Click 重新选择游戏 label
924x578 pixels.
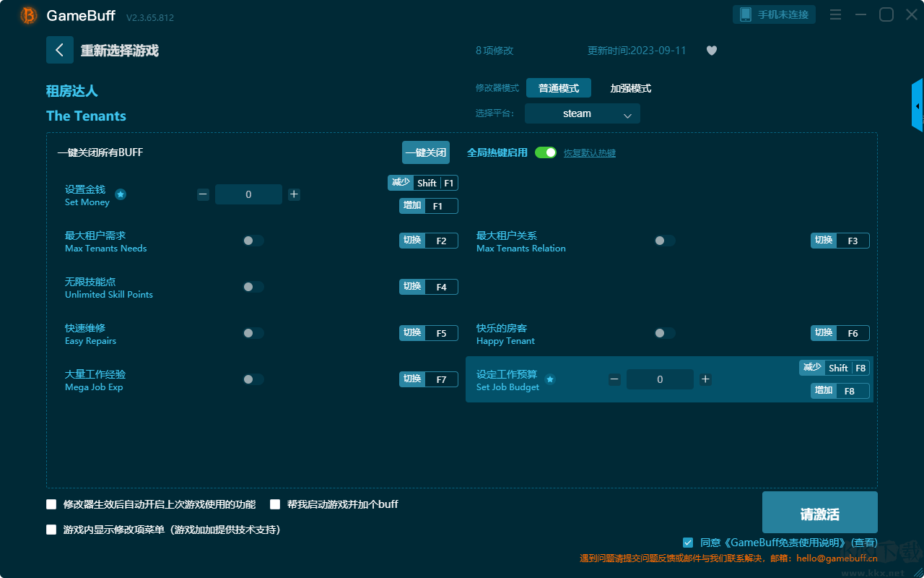[120, 51]
